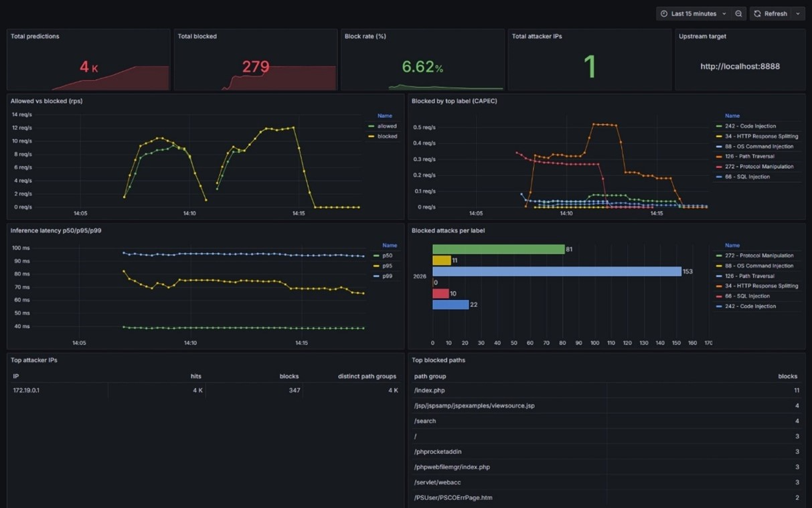
Task: Sort blocked paths by path group header
Action: coord(430,376)
